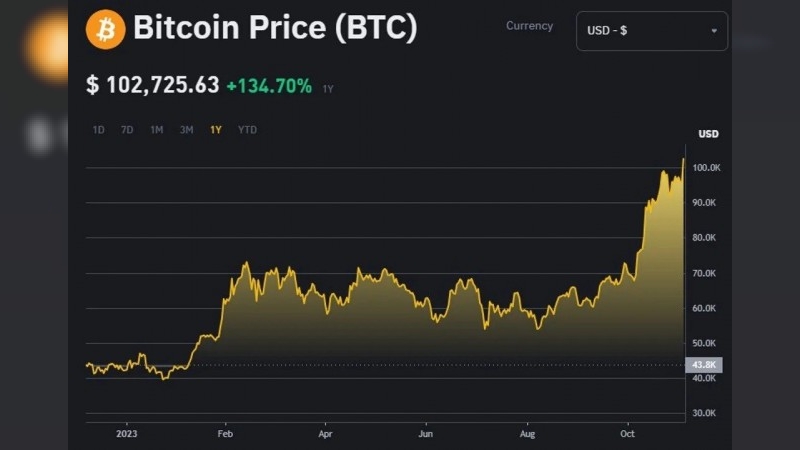800x450 pixels.
Task: Open the USD - $ currency dropdown
Action: (x=651, y=31)
